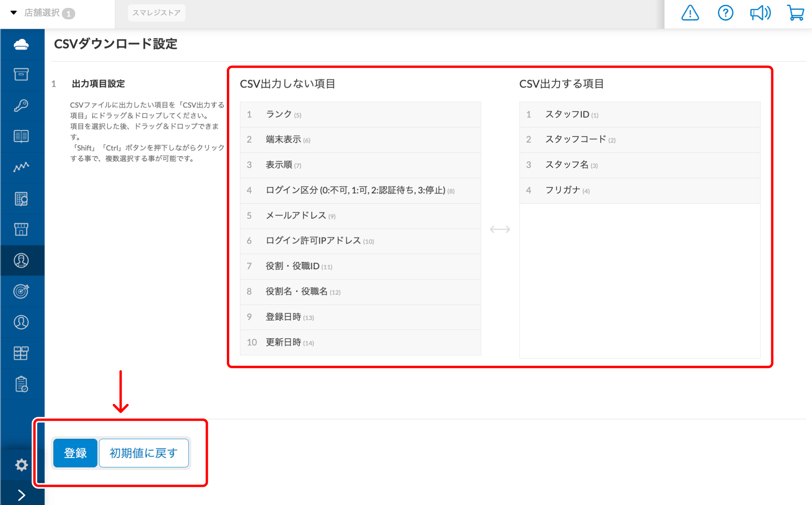Click the スマレジストア tab
The image size is (812, 505).
[156, 13]
